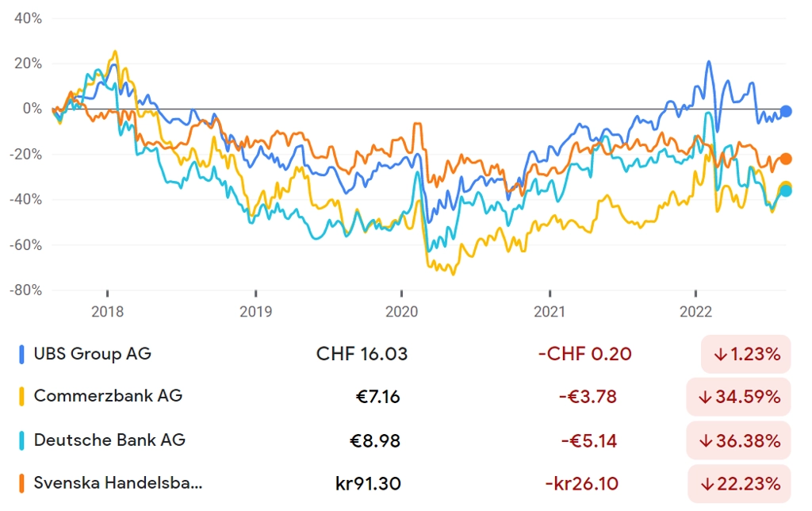Image resolution: width=812 pixels, height=511 pixels.
Task: Select the teal Deutsche Bank endpoint dot
Action: coord(786,191)
